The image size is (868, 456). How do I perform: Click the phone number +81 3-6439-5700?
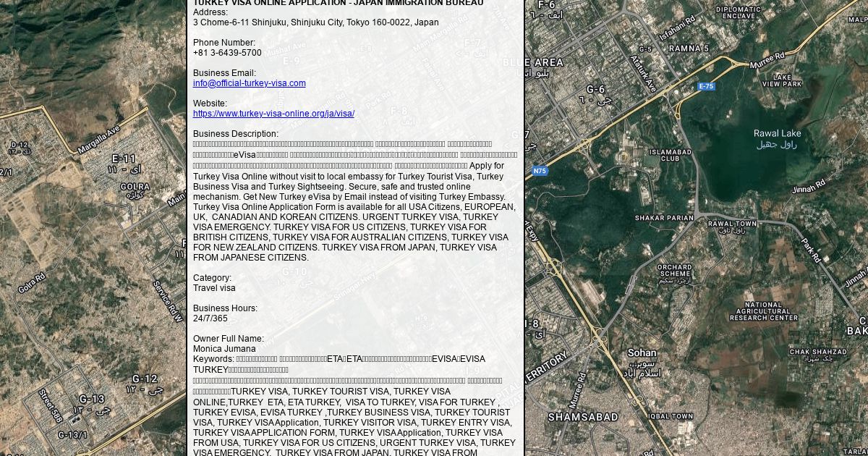227,53
